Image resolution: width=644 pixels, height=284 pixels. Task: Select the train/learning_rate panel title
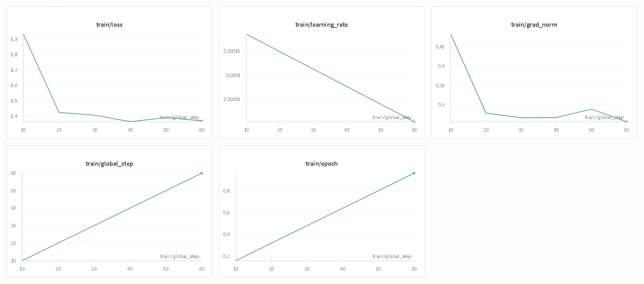pyautogui.click(x=321, y=25)
